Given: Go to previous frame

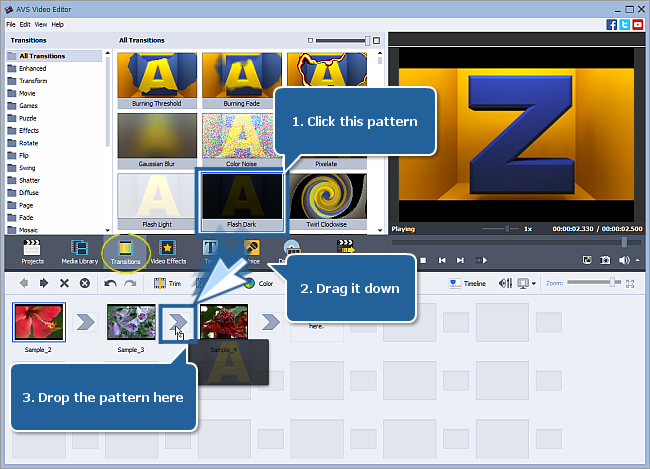Looking at the screenshot, I should tap(442, 260).
